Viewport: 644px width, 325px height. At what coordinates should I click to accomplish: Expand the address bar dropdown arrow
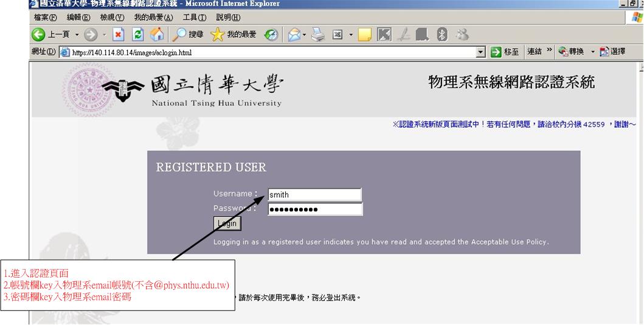[x=481, y=52]
